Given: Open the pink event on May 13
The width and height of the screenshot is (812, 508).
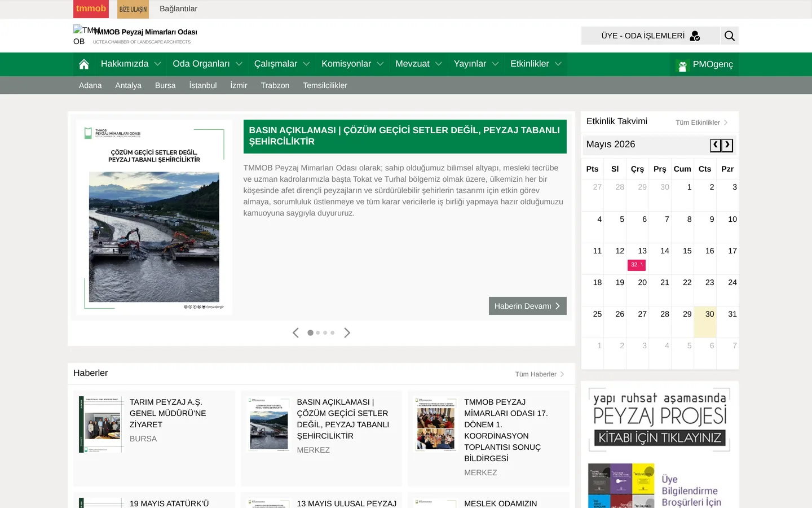Looking at the screenshot, I should (x=637, y=265).
